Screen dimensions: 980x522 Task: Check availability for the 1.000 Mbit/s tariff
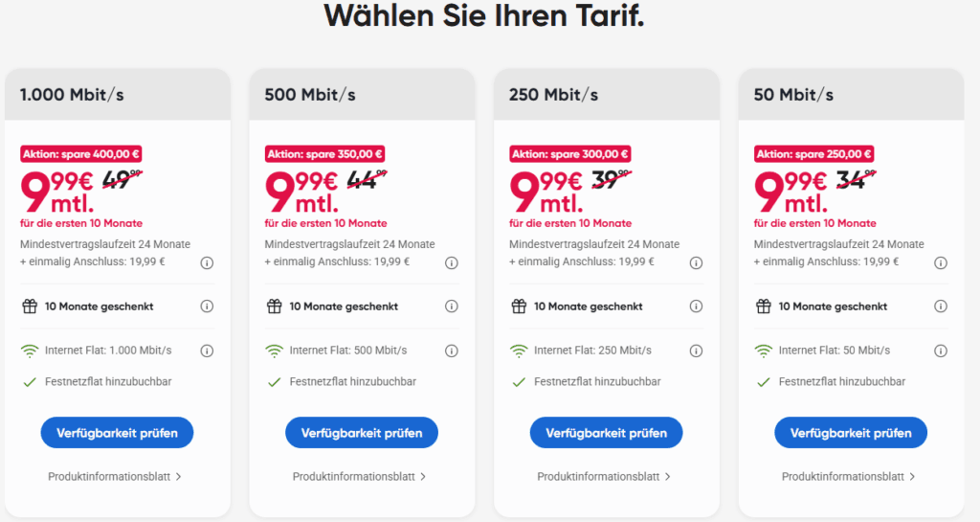click(x=117, y=433)
